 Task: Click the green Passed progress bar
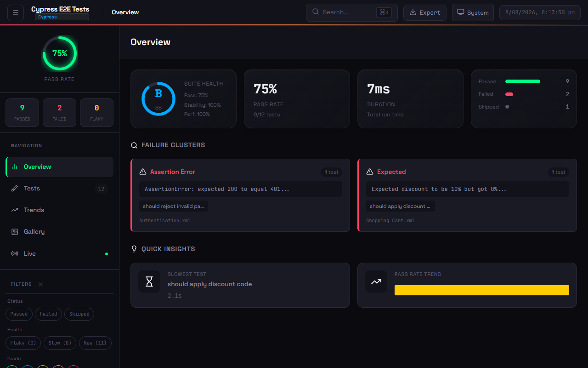523,81
